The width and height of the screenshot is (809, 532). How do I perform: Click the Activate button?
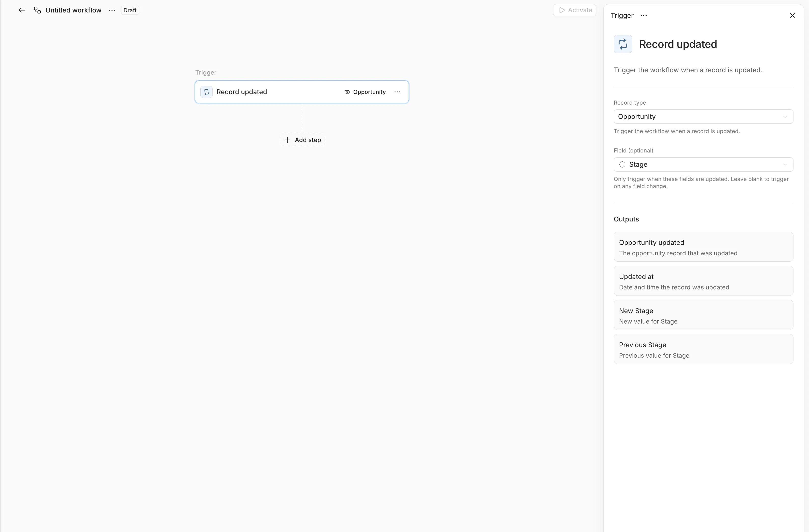point(574,10)
